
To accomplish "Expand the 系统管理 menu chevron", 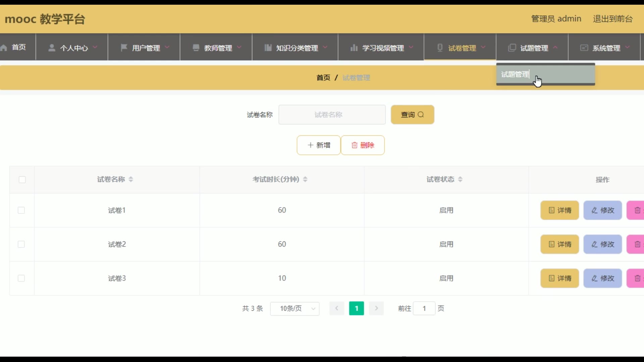I will [628, 47].
